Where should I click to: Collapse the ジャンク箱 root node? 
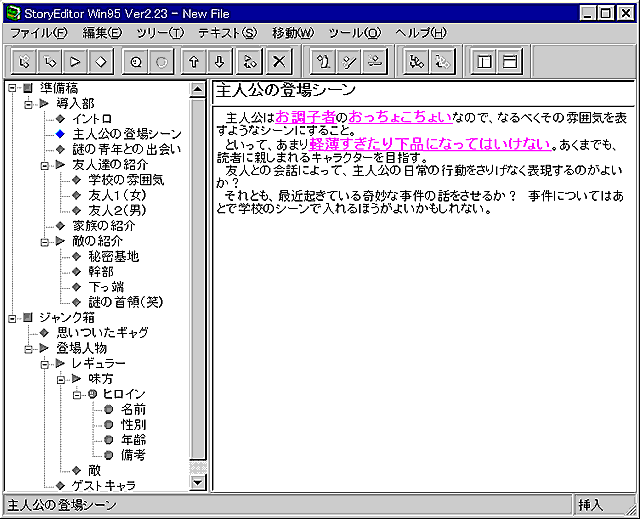pos(12,318)
